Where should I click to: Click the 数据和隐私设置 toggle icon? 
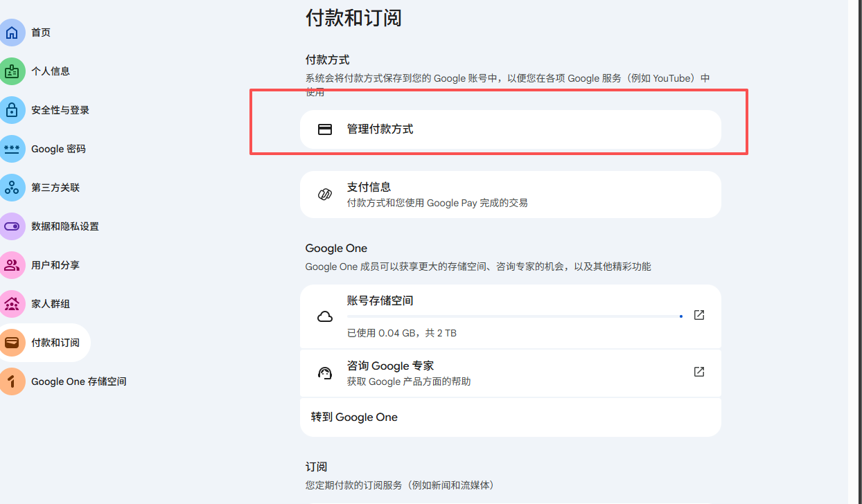pyautogui.click(x=12, y=226)
